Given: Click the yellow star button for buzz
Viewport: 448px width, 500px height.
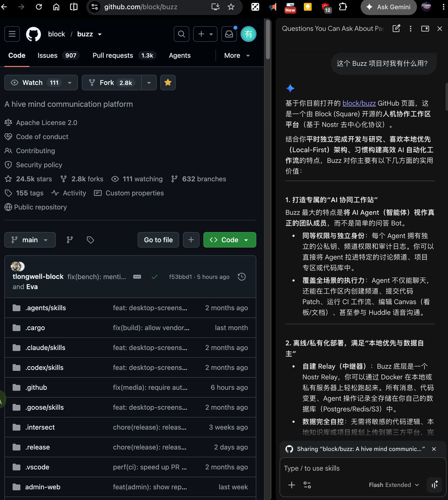Looking at the screenshot, I should [168, 82].
